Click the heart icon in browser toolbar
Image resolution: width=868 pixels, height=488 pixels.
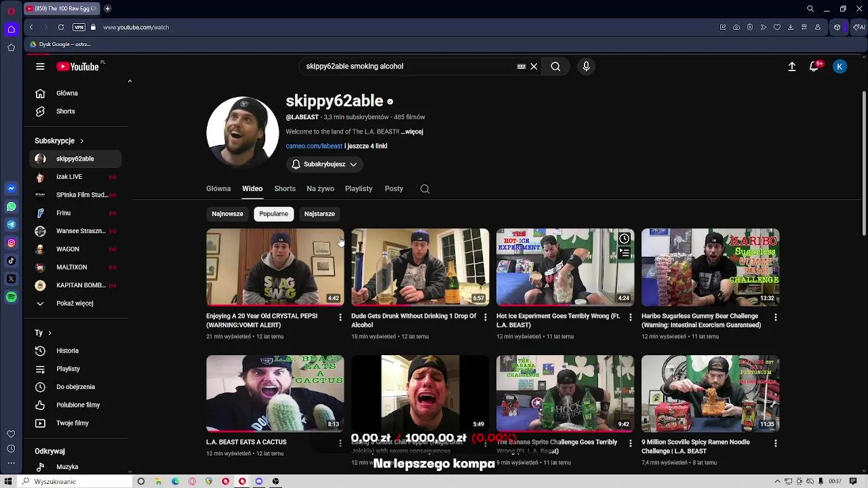click(x=777, y=27)
